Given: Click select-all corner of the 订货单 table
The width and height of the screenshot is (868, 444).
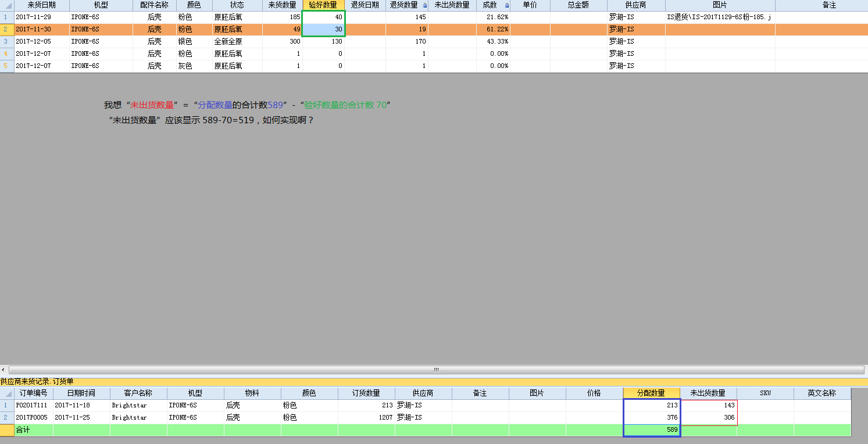Looking at the screenshot, I should 7,393.
